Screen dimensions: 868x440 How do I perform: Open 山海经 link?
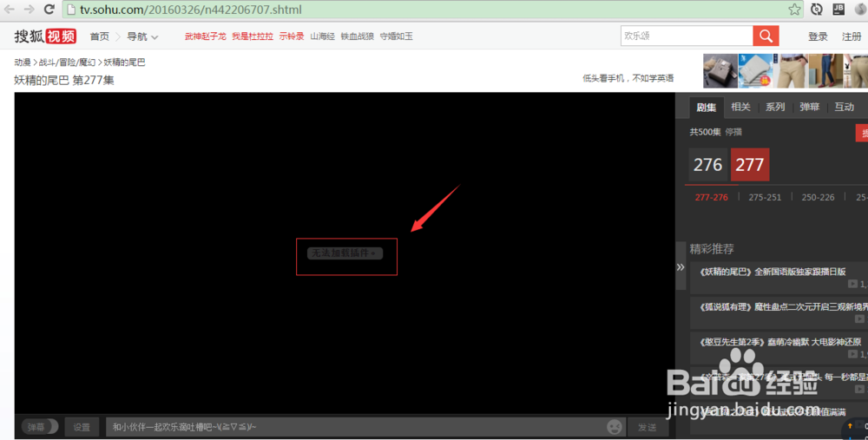(322, 36)
